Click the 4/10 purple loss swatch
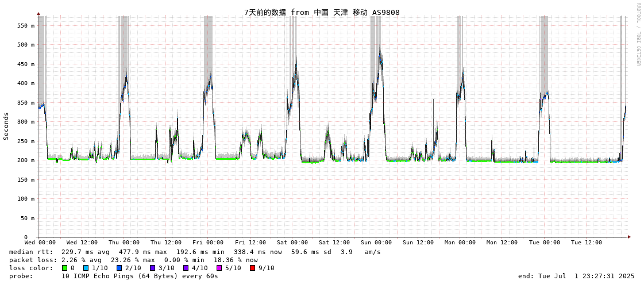Image resolution: width=644 pixels, height=284 pixels. tap(186, 268)
